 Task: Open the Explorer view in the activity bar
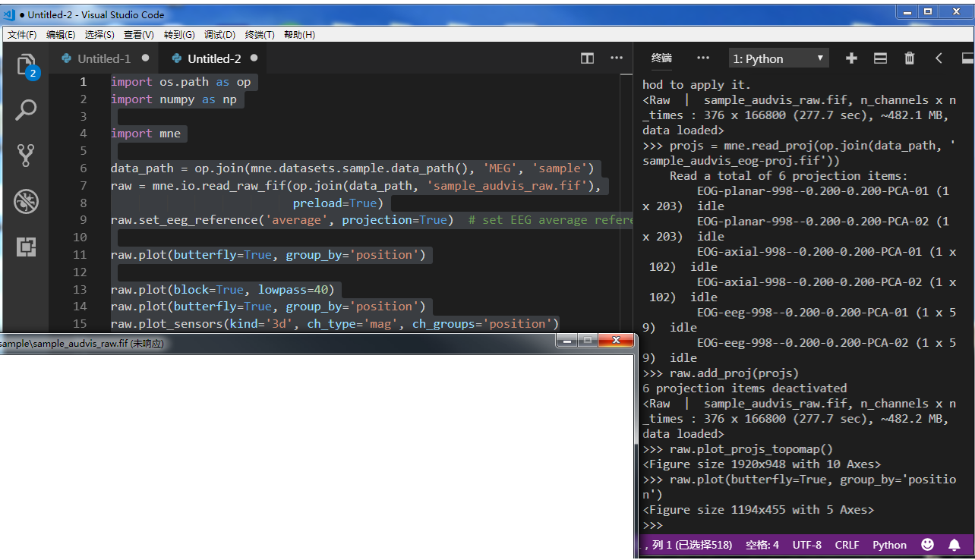(27, 65)
